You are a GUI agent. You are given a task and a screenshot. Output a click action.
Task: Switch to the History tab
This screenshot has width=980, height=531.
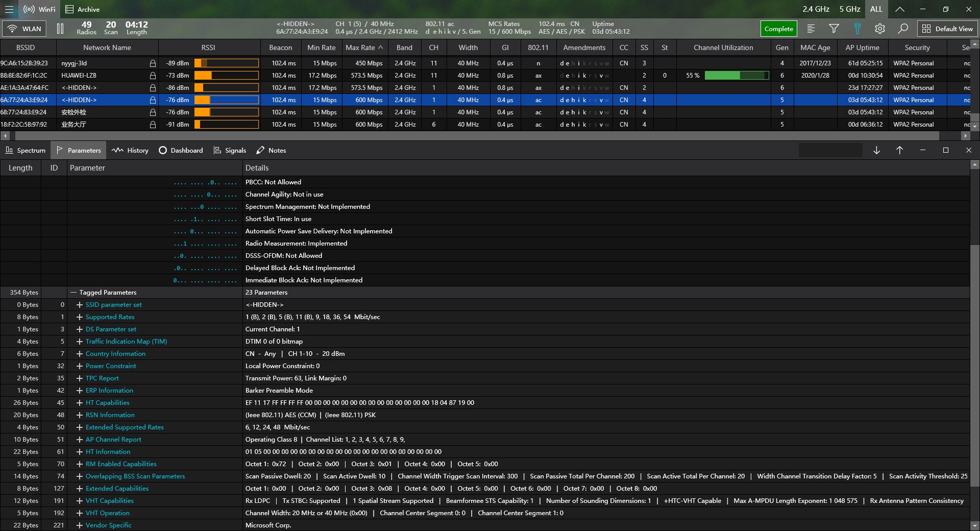130,150
